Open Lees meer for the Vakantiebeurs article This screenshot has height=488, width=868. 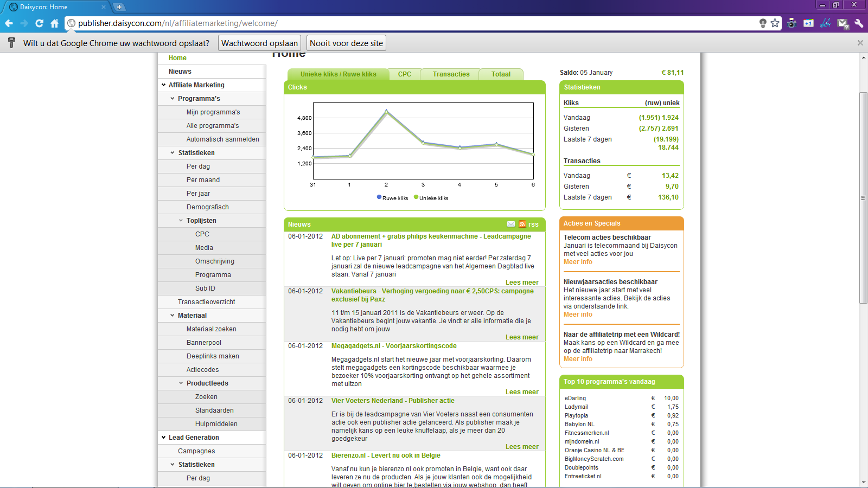[522, 337]
